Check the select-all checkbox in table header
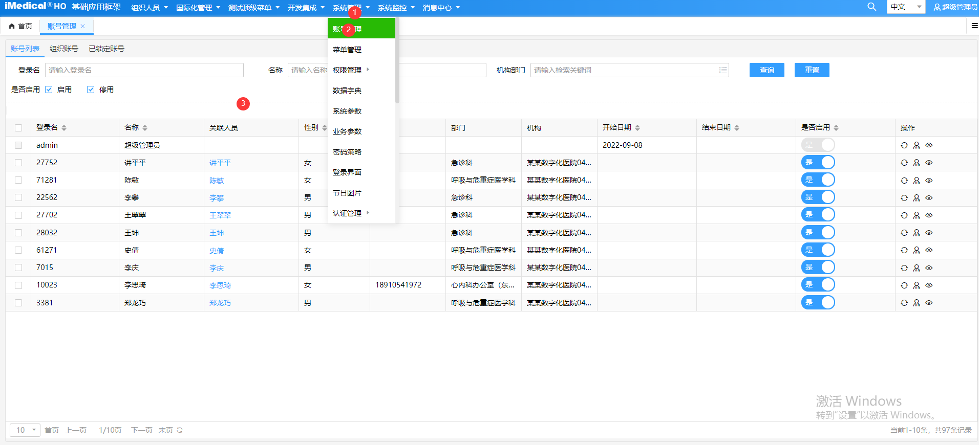The width and height of the screenshot is (980, 445). click(x=18, y=128)
